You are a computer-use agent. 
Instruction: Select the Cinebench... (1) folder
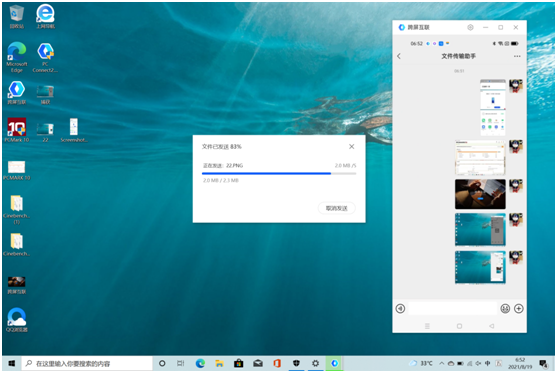tap(16, 210)
